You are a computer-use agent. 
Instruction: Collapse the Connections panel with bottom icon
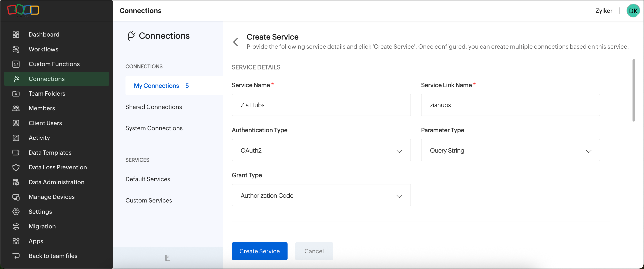coord(168,258)
